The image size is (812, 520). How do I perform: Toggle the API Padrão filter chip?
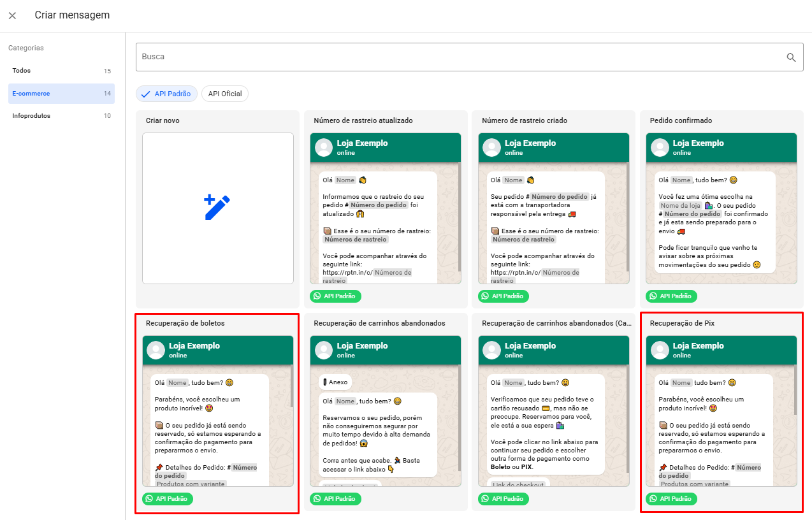(x=166, y=94)
